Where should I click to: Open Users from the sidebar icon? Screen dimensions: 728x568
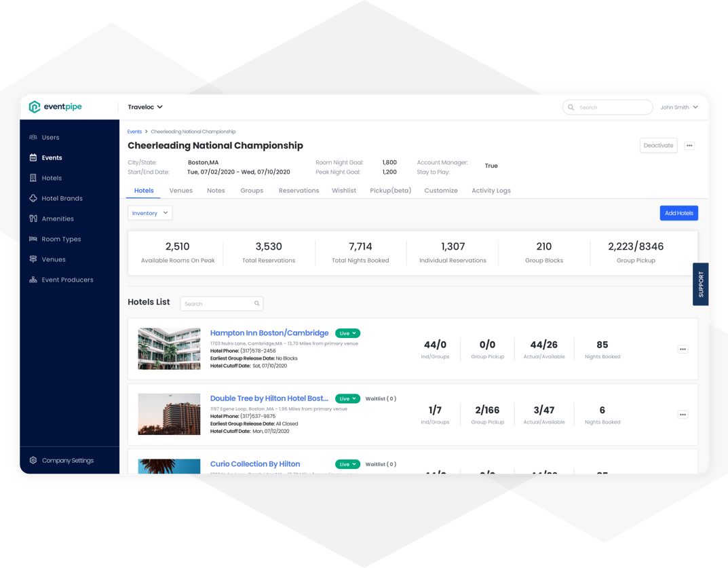33,137
